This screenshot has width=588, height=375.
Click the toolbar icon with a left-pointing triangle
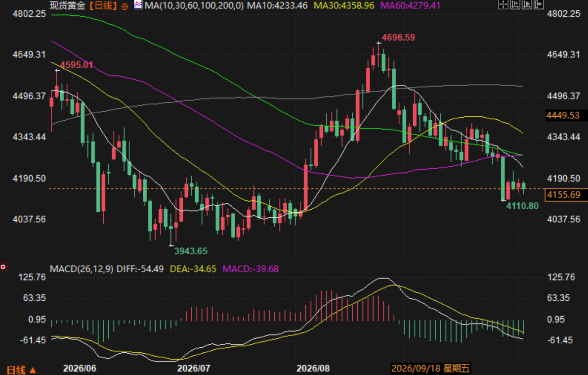click(515, 4)
